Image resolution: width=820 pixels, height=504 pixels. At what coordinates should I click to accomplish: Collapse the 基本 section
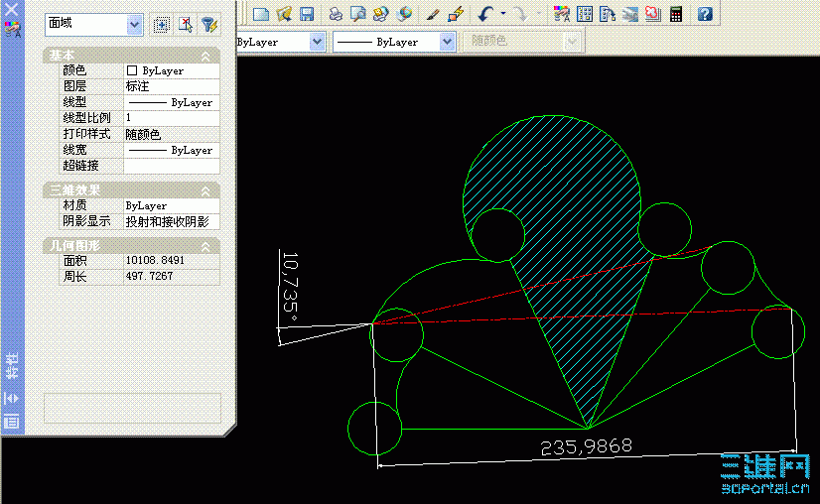pyautogui.click(x=206, y=56)
